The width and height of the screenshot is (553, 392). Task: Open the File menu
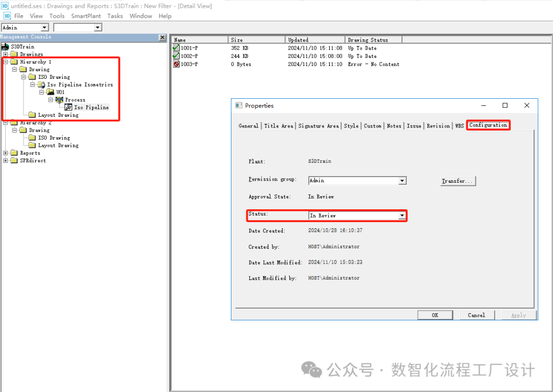pyautogui.click(x=19, y=16)
